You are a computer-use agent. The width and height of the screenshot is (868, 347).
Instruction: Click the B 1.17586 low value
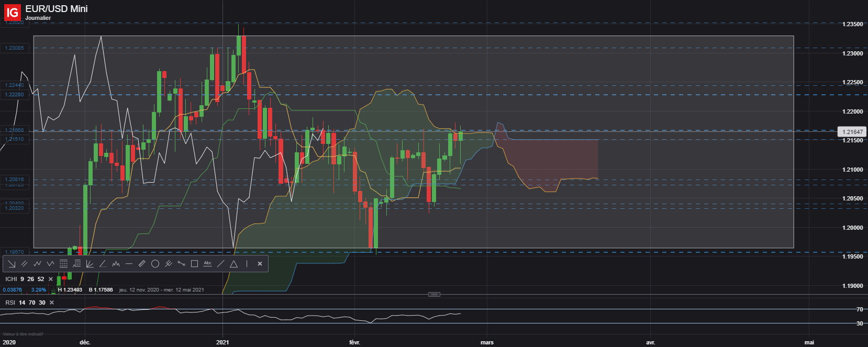coord(101,290)
